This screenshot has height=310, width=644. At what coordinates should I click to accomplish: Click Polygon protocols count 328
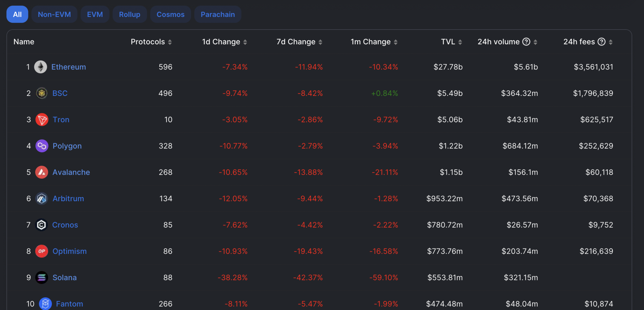click(166, 146)
